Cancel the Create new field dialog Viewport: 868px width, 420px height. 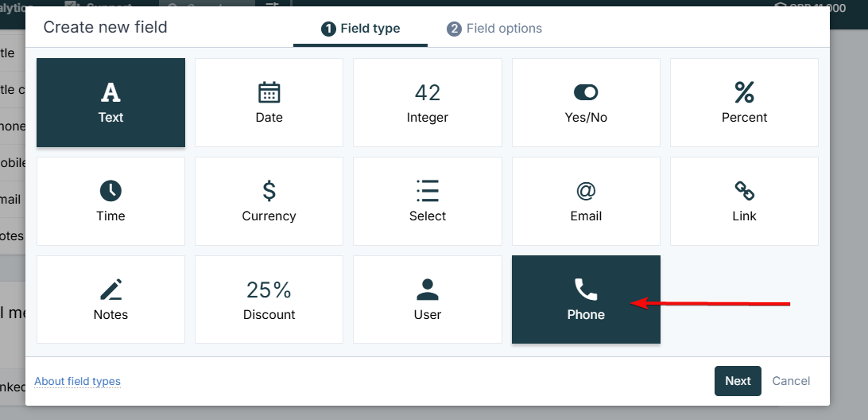click(791, 381)
